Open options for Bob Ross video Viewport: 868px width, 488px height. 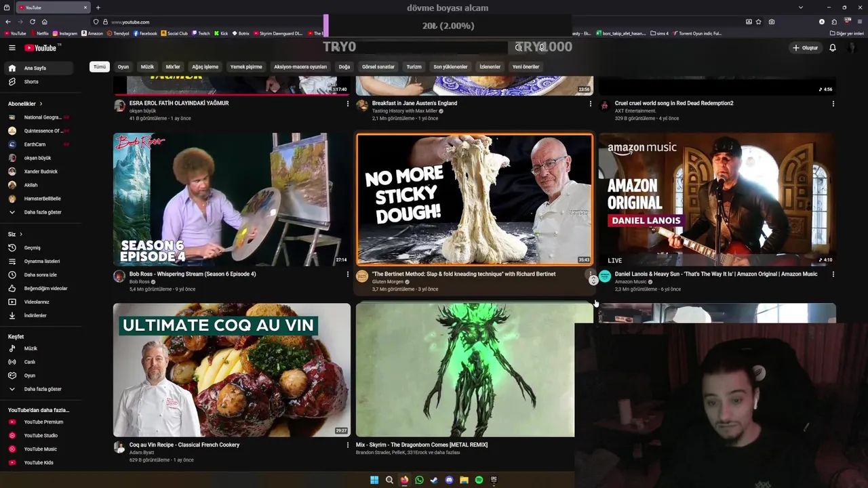(348, 274)
